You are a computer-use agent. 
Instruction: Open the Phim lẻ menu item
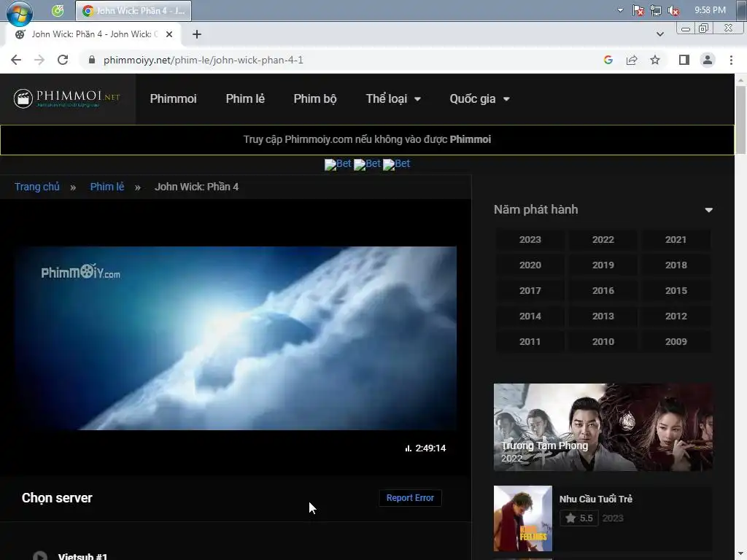click(x=245, y=98)
